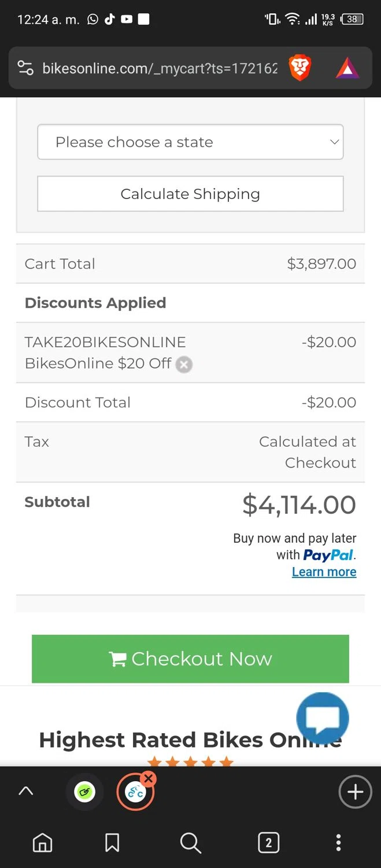Tap the Brave Shields lion icon

pyautogui.click(x=299, y=68)
